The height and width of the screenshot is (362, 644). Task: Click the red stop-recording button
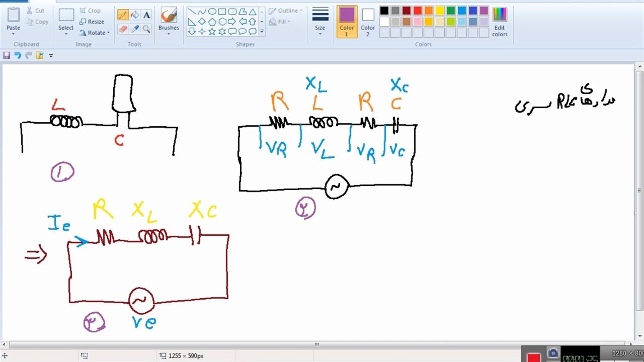point(534,357)
